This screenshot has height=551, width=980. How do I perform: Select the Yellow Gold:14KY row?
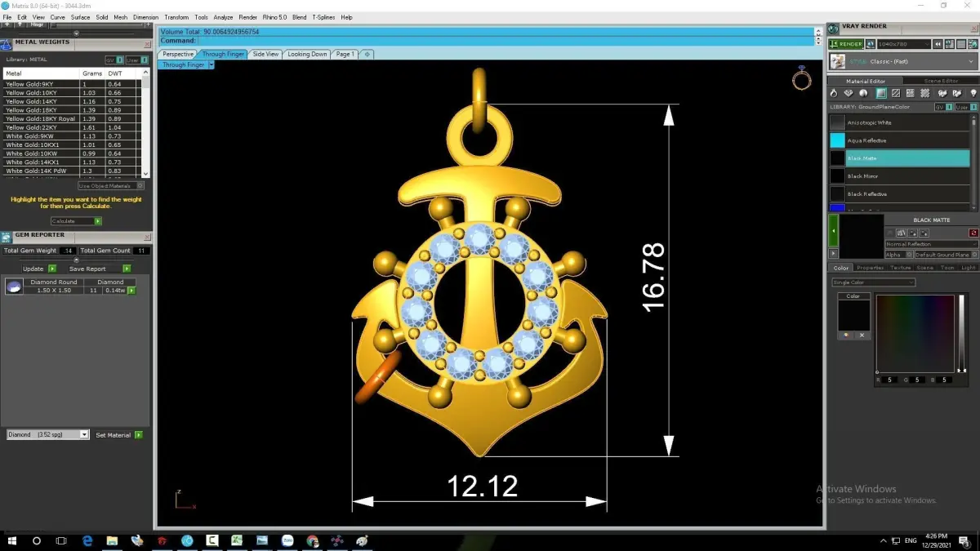(x=73, y=101)
